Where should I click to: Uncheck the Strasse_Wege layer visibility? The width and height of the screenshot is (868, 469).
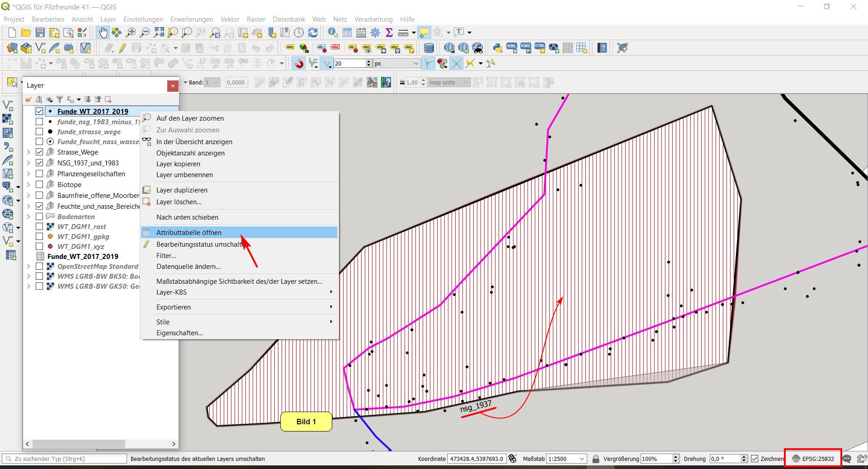pyautogui.click(x=39, y=152)
